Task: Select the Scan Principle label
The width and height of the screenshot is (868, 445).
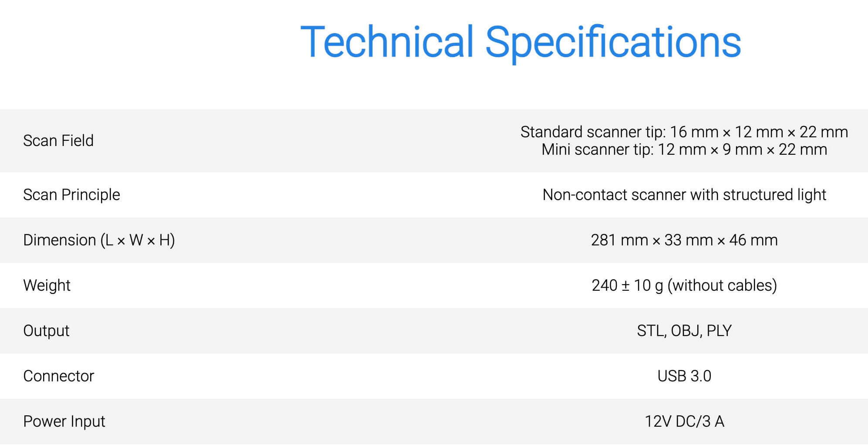Action: [x=71, y=195]
